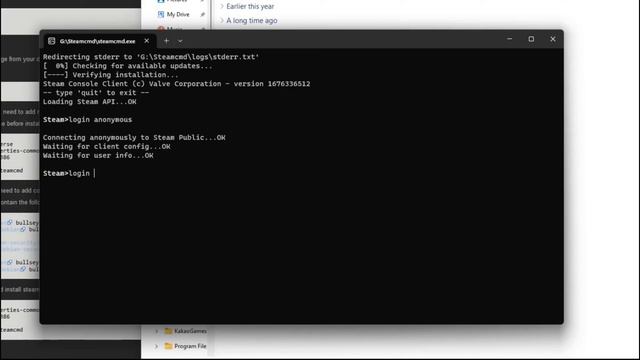Expand 'Earlier this year' group in Explorer
The image size is (640, 360).
tap(222, 7)
